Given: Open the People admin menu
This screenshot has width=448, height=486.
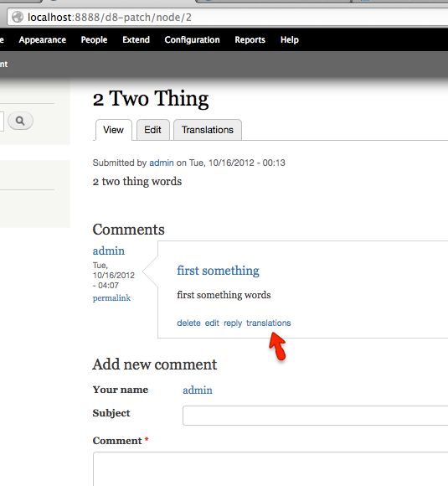Looking at the screenshot, I should [x=94, y=39].
